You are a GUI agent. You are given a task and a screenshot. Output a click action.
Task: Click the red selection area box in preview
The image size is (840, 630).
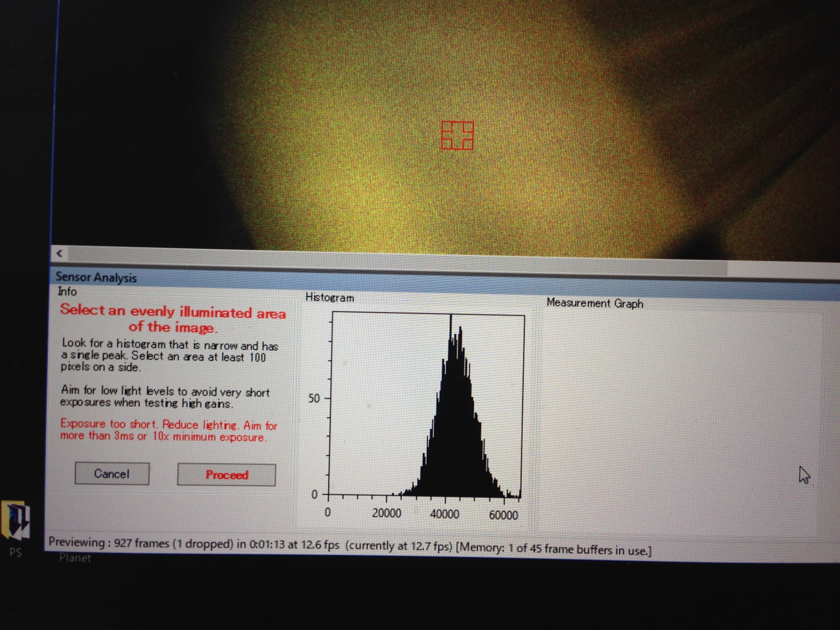(x=457, y=136)
